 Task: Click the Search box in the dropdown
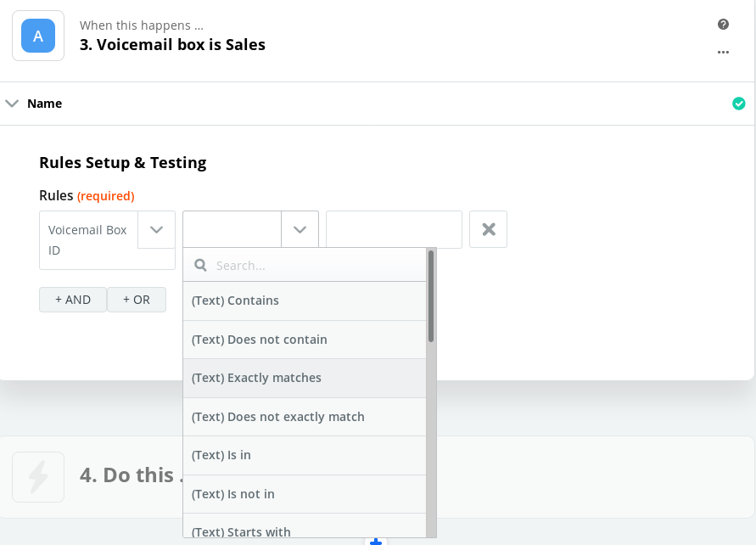click(305, 265)
